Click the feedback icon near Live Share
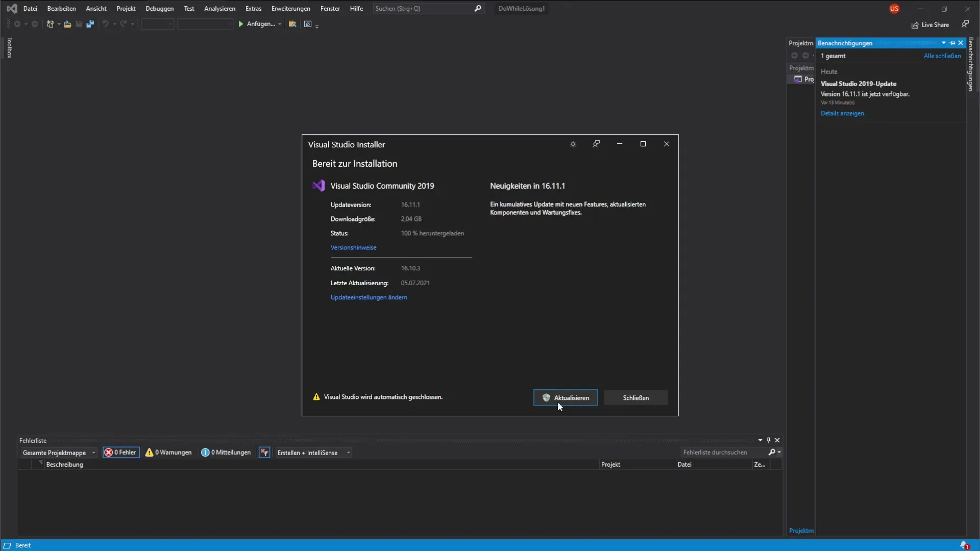 pos(965,24)
